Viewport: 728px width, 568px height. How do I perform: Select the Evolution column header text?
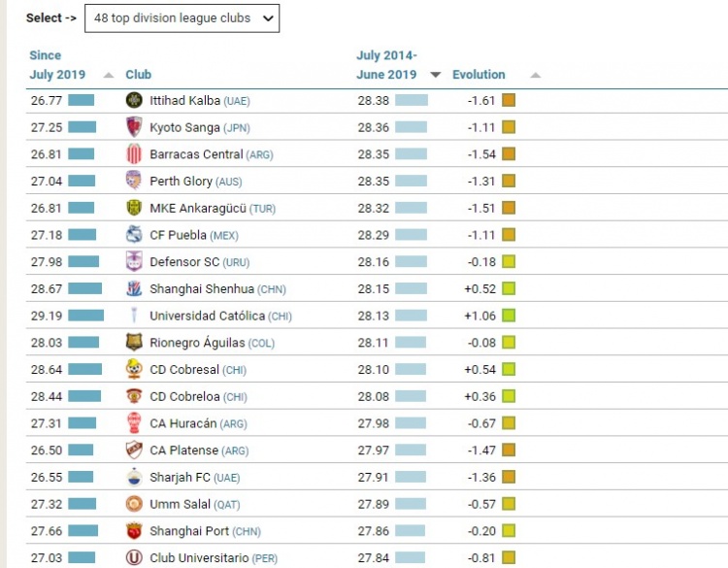[x=479, y=75]
